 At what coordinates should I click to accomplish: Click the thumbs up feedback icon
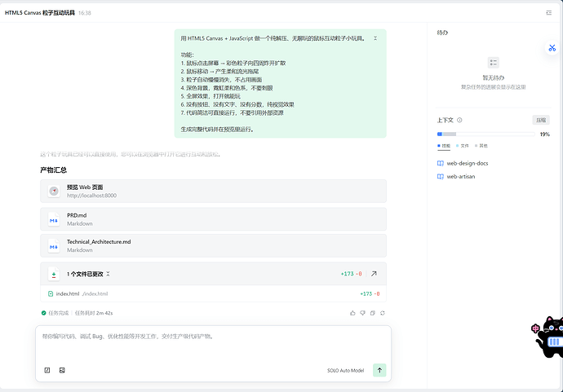coord(352,313)
